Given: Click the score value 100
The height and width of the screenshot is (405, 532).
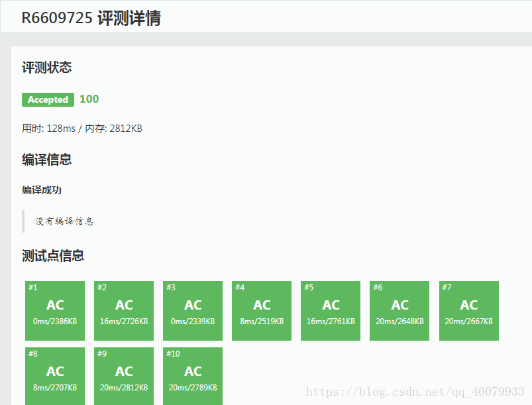Looking at the screenshot, I should [x=89, y=99].
